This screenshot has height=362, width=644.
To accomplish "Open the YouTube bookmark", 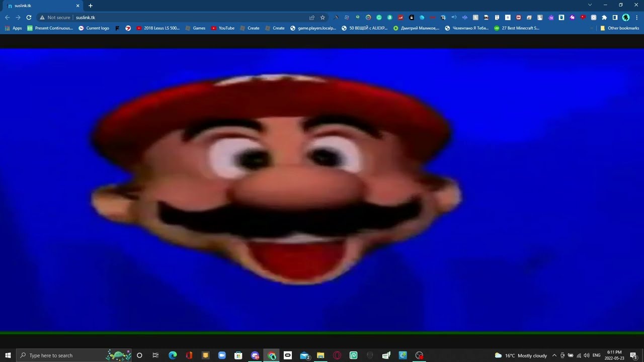I will pos(222,28).
